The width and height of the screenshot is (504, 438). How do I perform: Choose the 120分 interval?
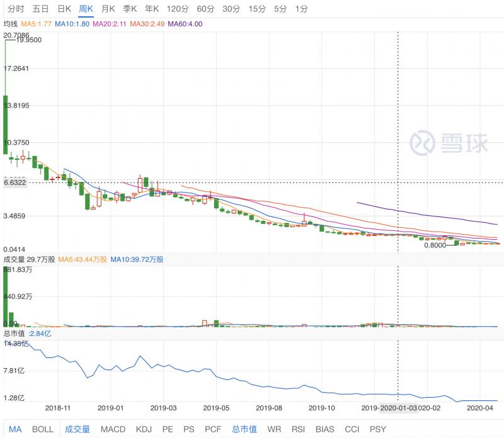178,9
